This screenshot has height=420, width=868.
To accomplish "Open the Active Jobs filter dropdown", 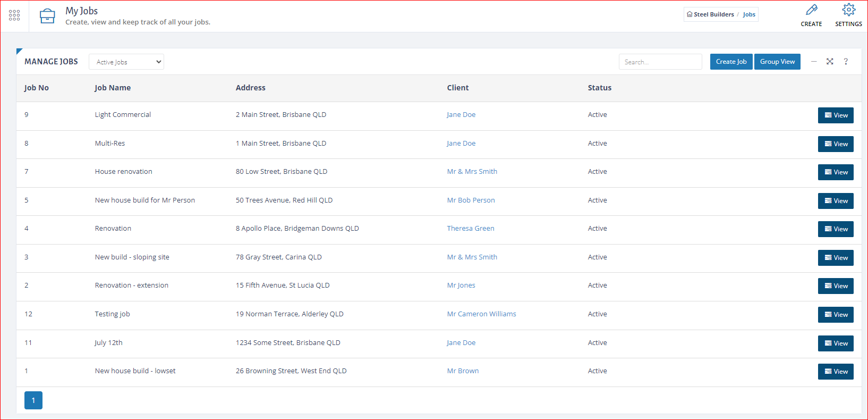I will (x=126, y=62).
